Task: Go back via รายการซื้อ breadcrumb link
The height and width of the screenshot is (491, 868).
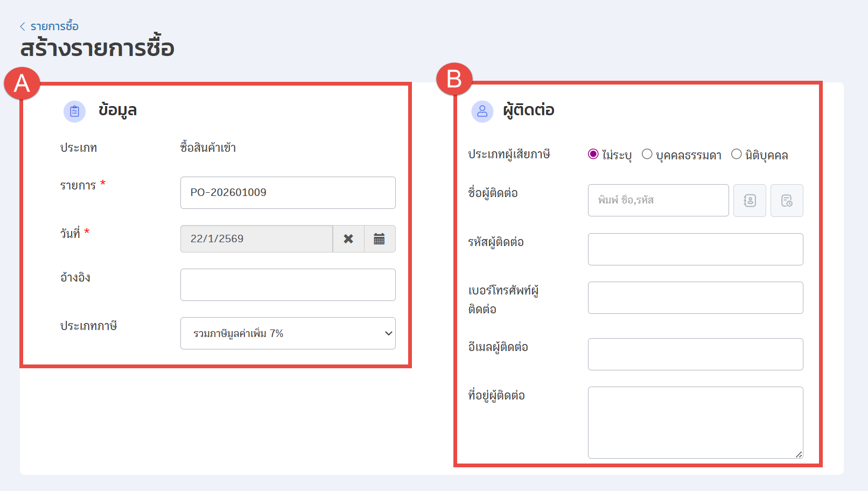Action: [x=54, y=26]
